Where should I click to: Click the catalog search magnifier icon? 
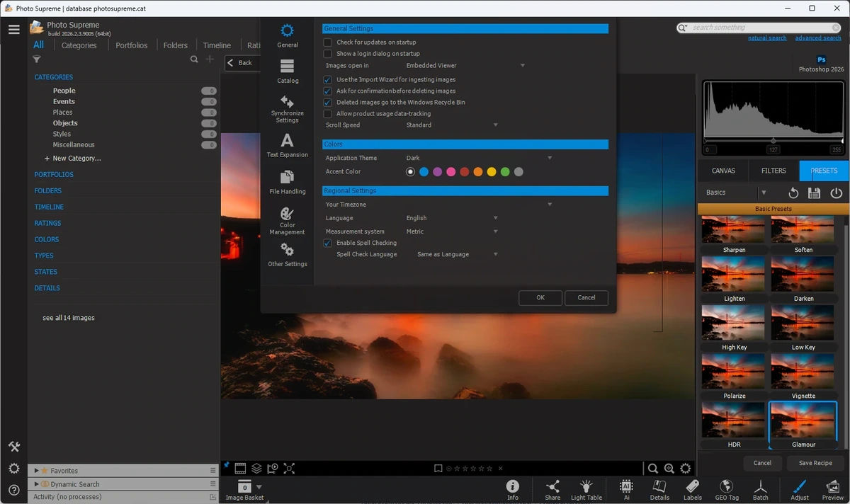coord(194,59)
